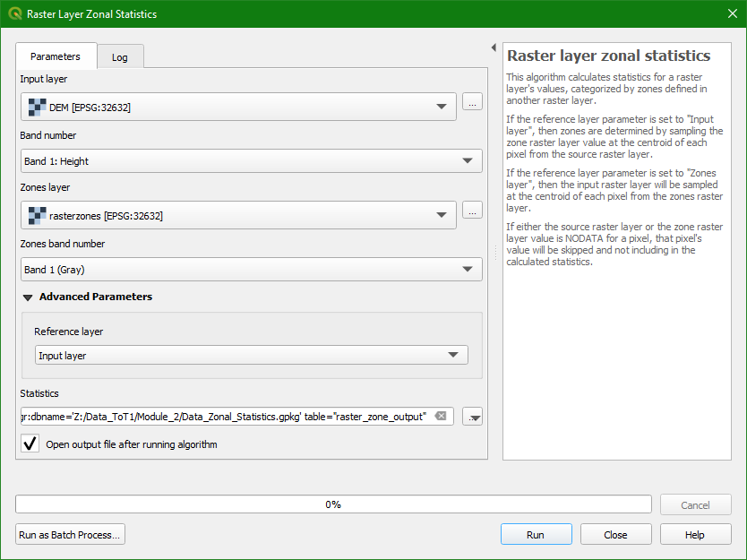
Task: Collapse the help panel with arrow
Action: pyautogui.click(x=494, y=47)
